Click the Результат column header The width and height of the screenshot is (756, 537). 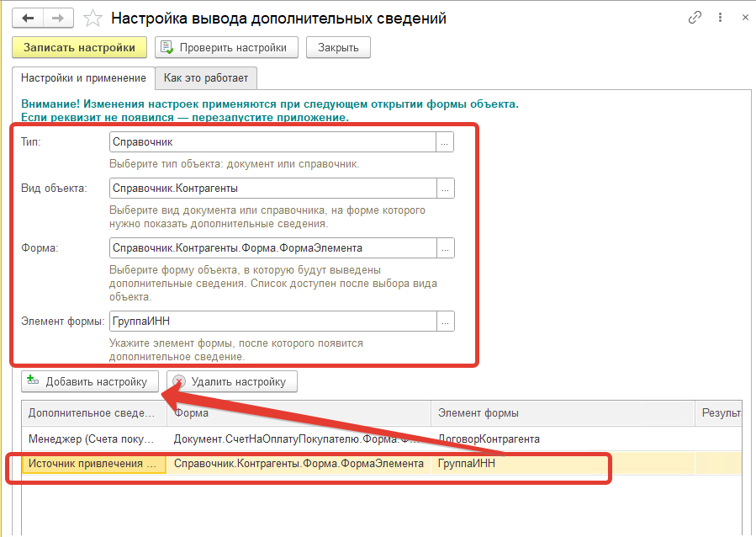[x=718, y=413]
